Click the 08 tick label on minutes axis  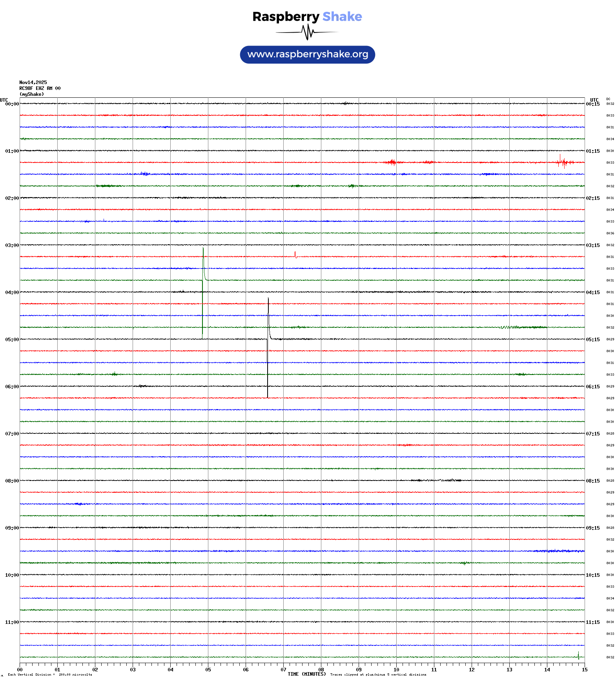point(321,670)
